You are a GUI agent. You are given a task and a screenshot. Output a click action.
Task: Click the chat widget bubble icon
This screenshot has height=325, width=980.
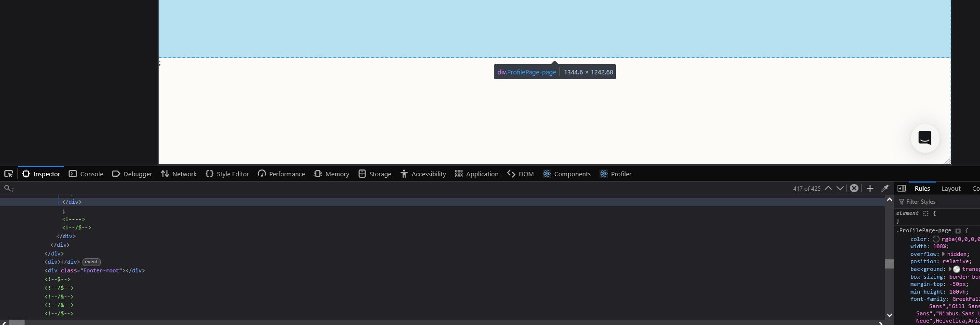coord(925,138)
